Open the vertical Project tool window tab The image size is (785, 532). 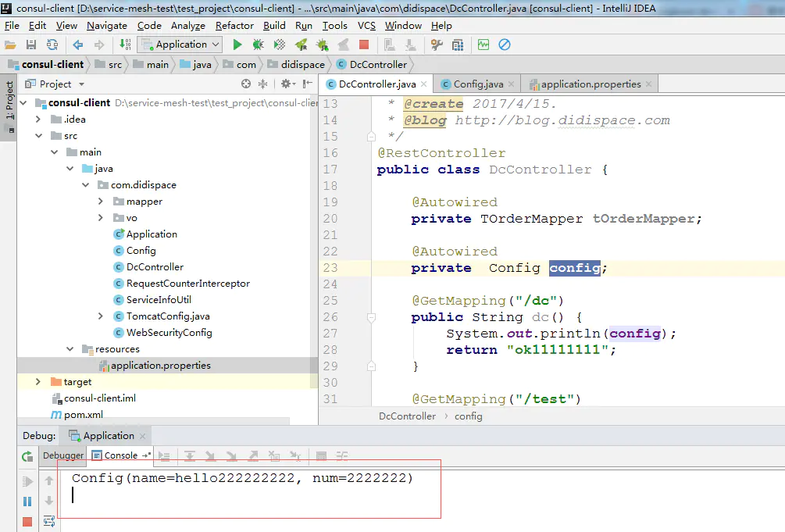point(9,106)
